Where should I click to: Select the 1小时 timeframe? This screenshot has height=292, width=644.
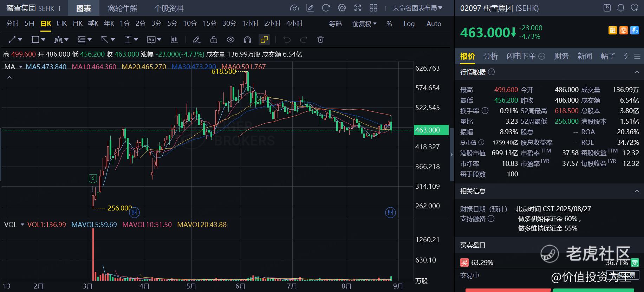(x=250, y=24)
